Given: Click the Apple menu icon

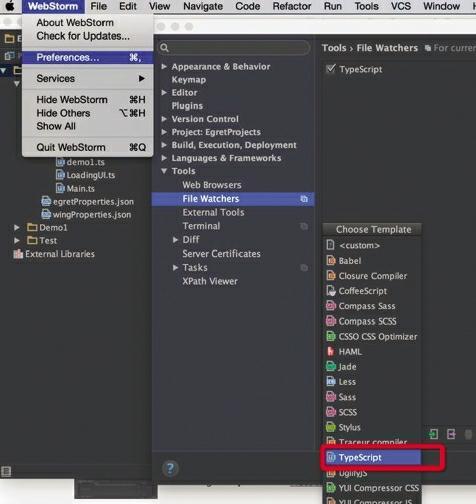Looking at the screenshot, I should pyautogui.click(x=10, y=6).
